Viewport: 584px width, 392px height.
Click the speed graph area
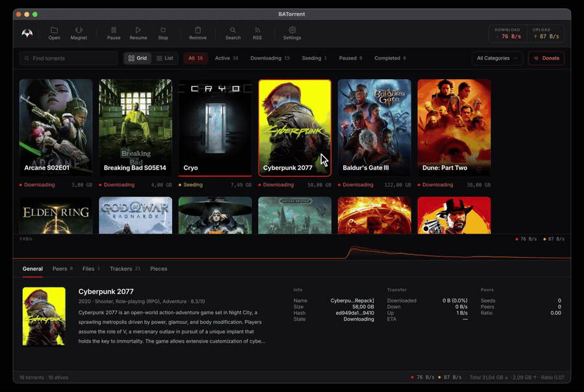(292, 248)
